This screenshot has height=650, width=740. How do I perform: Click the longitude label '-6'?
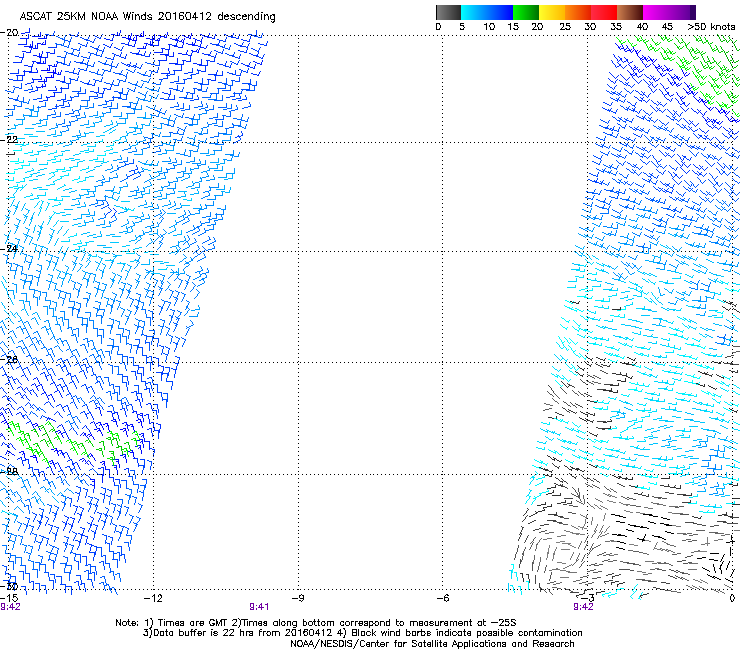(442, 598)
